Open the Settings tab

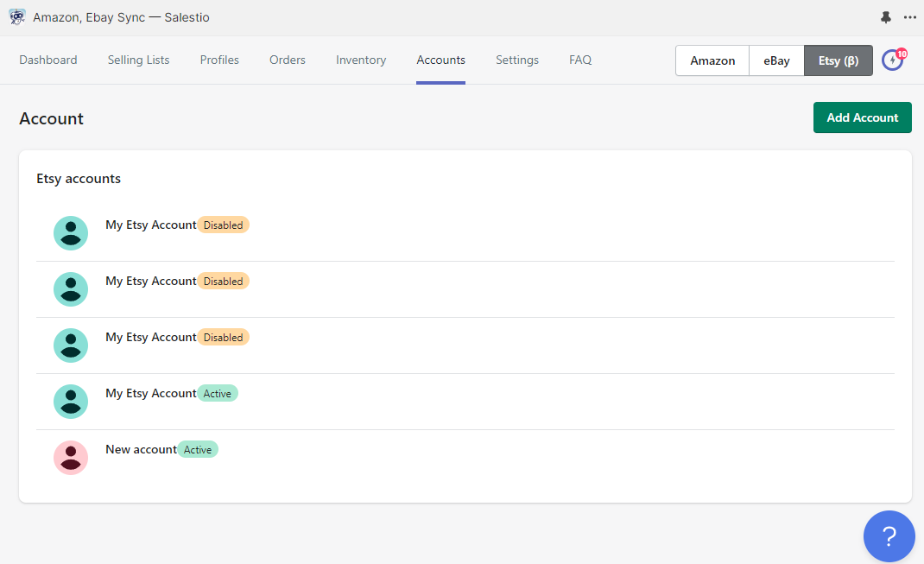point(516,60)
